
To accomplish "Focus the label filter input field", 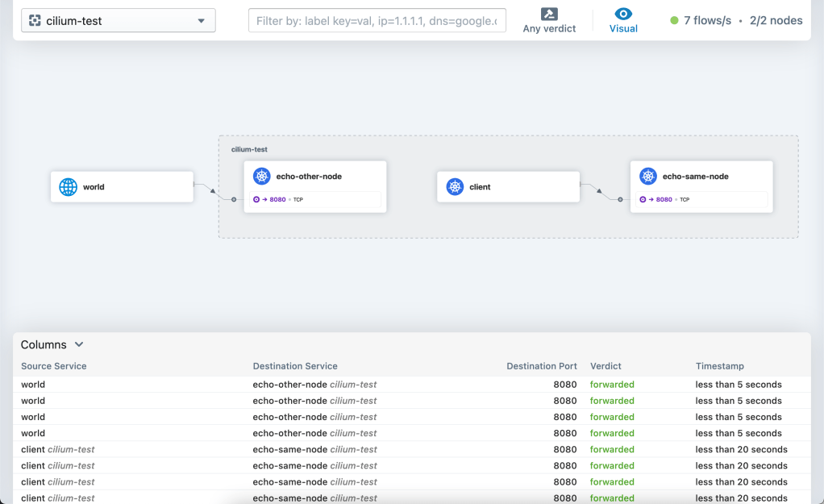I will click(377, 21).
